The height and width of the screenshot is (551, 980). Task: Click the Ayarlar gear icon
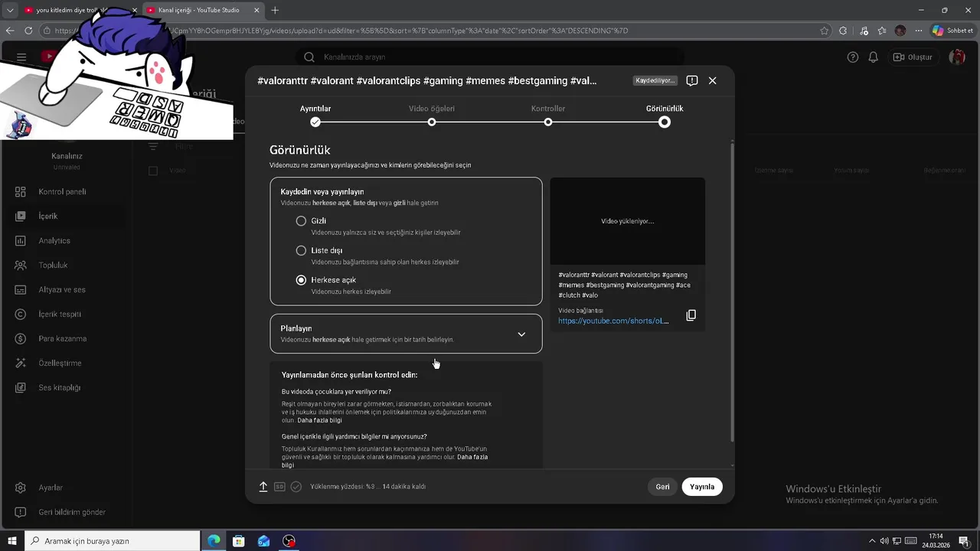tap(21, 487)
